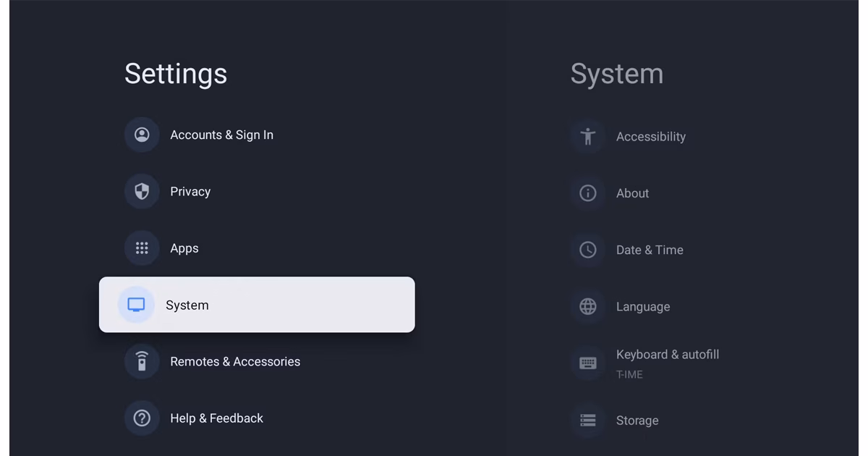Choose the Language label

(643, 307)
